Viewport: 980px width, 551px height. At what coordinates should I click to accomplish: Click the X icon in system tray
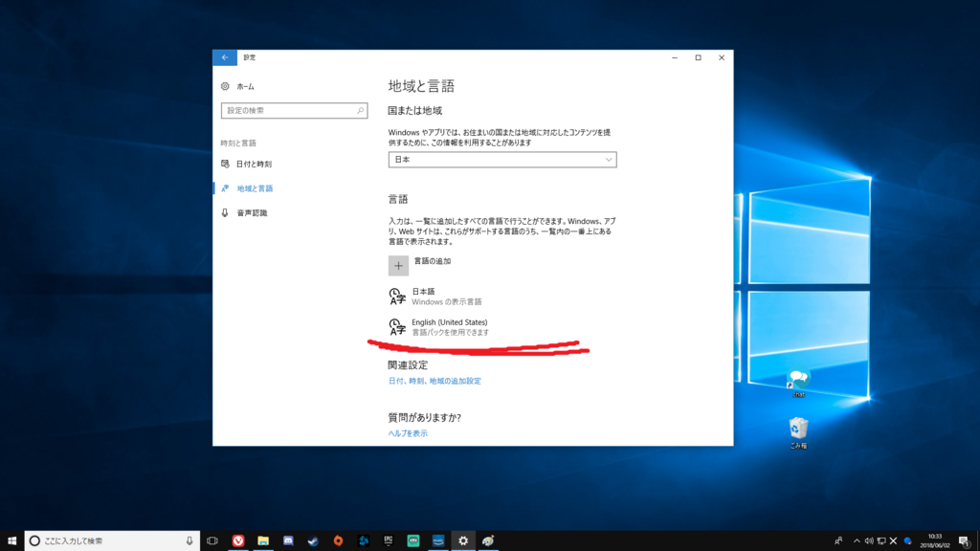893,541
